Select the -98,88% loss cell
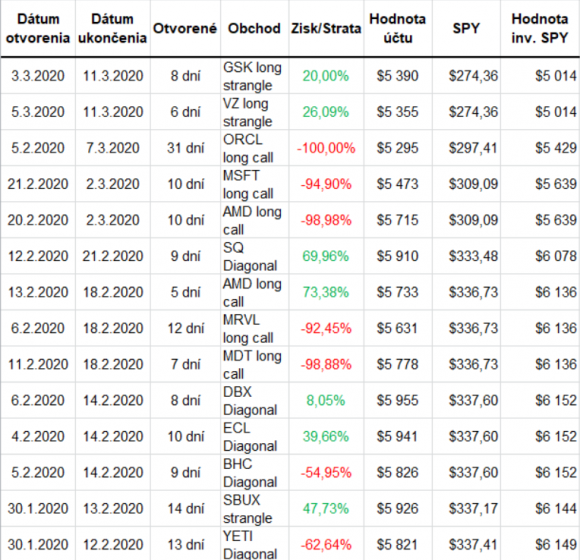Screen dimensions: 580x560 (326, 365)
